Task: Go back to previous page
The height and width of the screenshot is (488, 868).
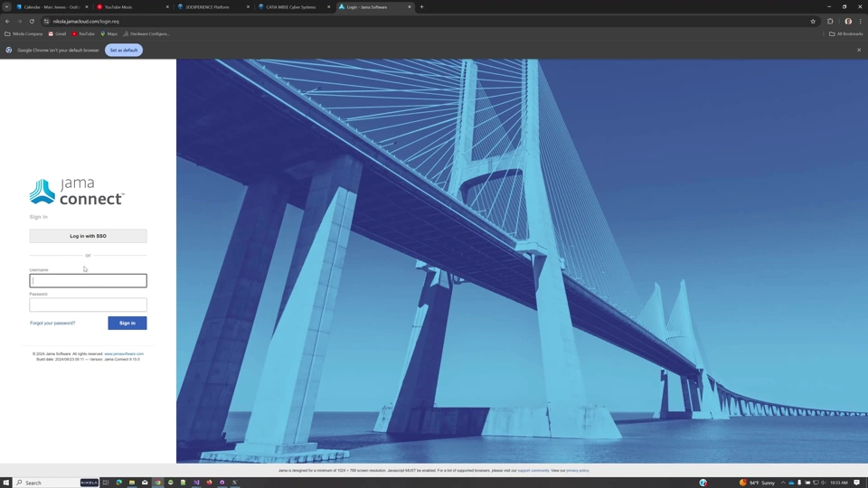Action: (7, 21)
